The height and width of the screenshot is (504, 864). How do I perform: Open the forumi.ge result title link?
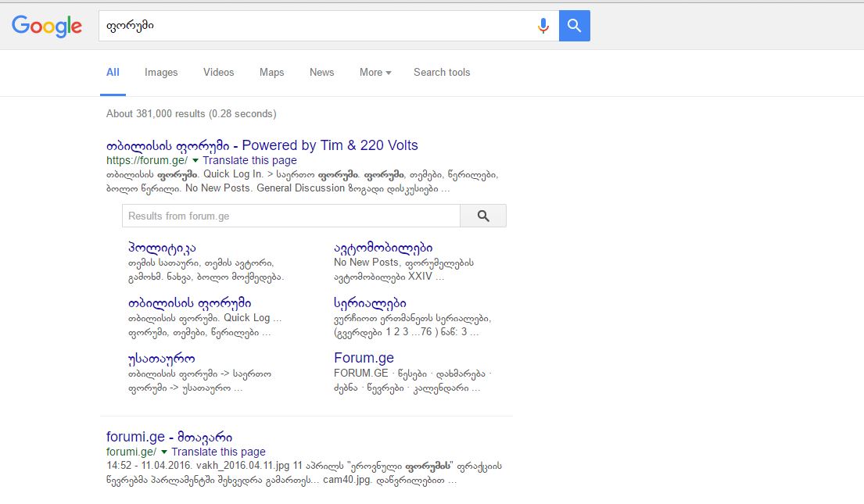[x=169, y=437]
